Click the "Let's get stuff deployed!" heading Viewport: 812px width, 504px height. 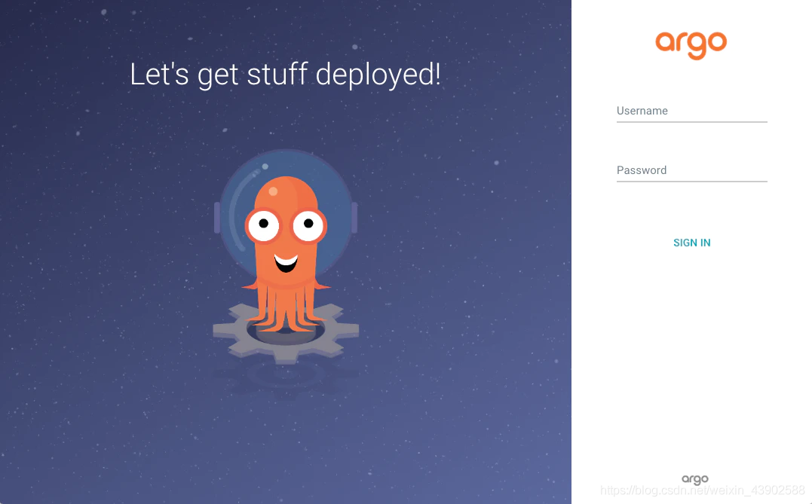coord(285,74)
